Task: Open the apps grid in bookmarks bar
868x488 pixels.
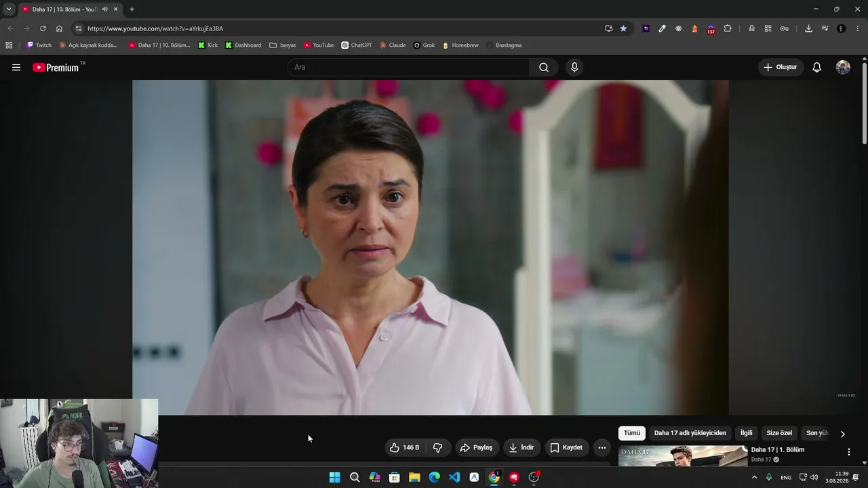Action: tap(9, 45)
